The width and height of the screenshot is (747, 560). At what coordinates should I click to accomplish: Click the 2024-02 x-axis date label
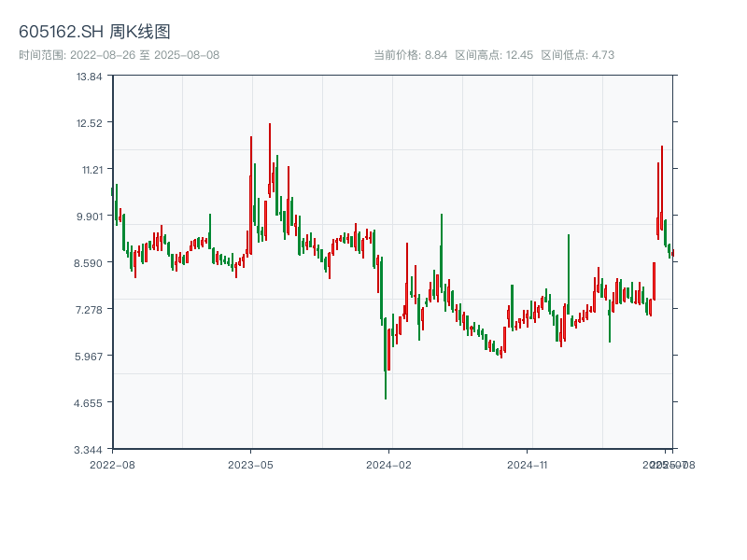pos(389,464)
